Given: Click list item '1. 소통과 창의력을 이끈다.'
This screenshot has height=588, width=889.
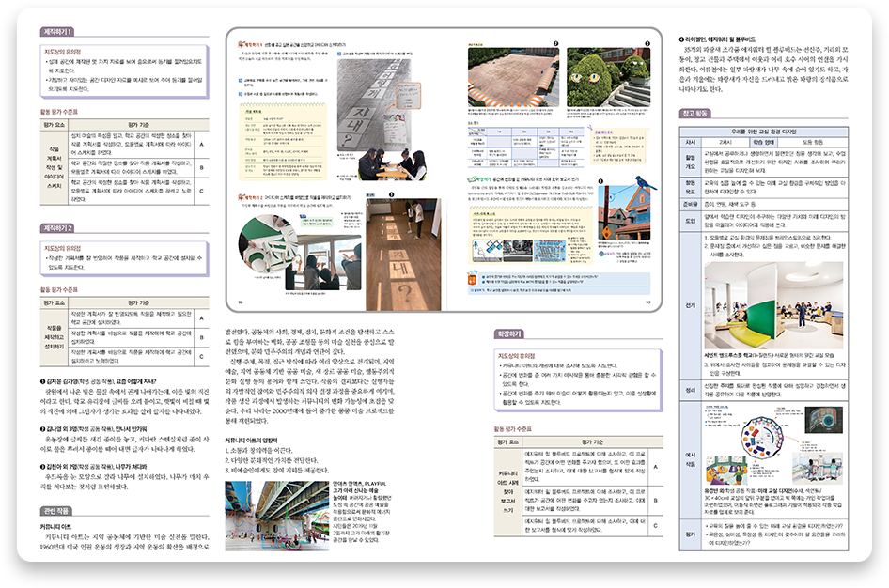Looking at the screenshot, I should pyautogui.click(x=259, y=450).
